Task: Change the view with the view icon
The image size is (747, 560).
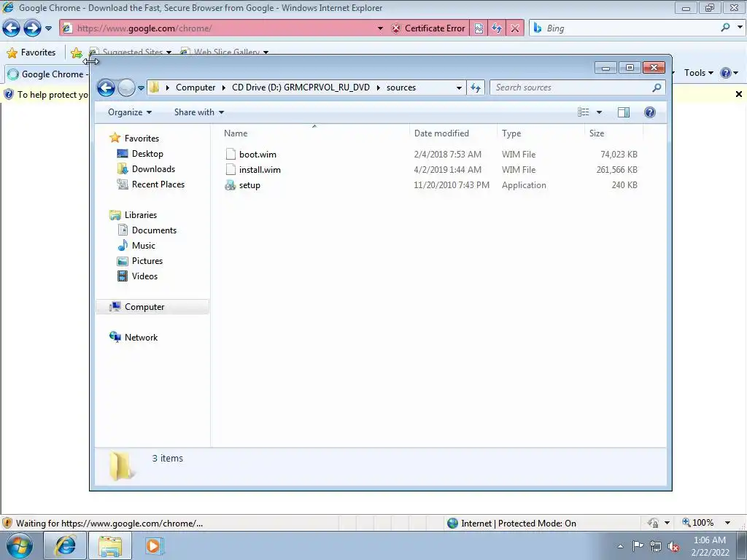Action: click(x=583, y=112)
